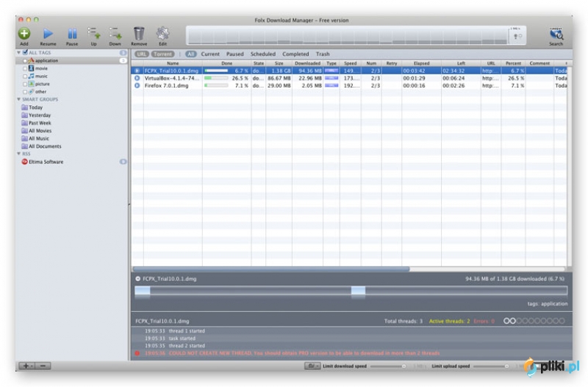The image size is (588, 387).
Task: Click the Remove trash icon
Action: tap(139, 33)
